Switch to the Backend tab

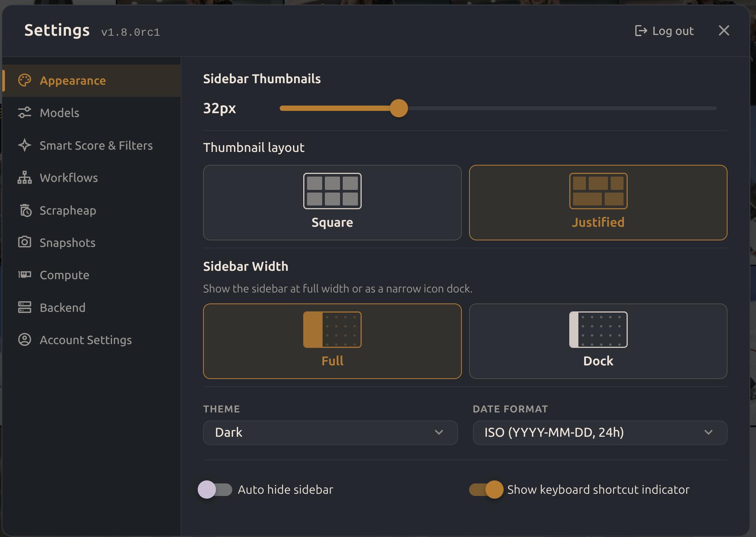click(91, 308)
